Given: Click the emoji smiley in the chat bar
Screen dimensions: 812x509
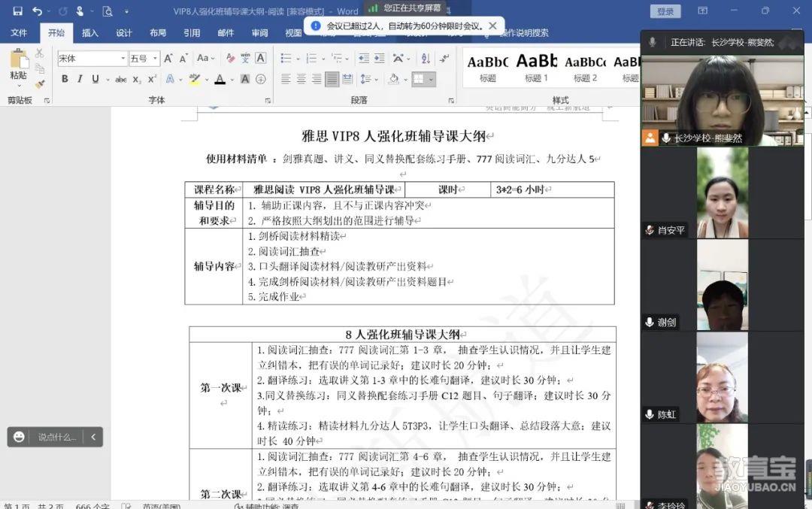Looking at the screenshot, I should click(x=19, y=437).
